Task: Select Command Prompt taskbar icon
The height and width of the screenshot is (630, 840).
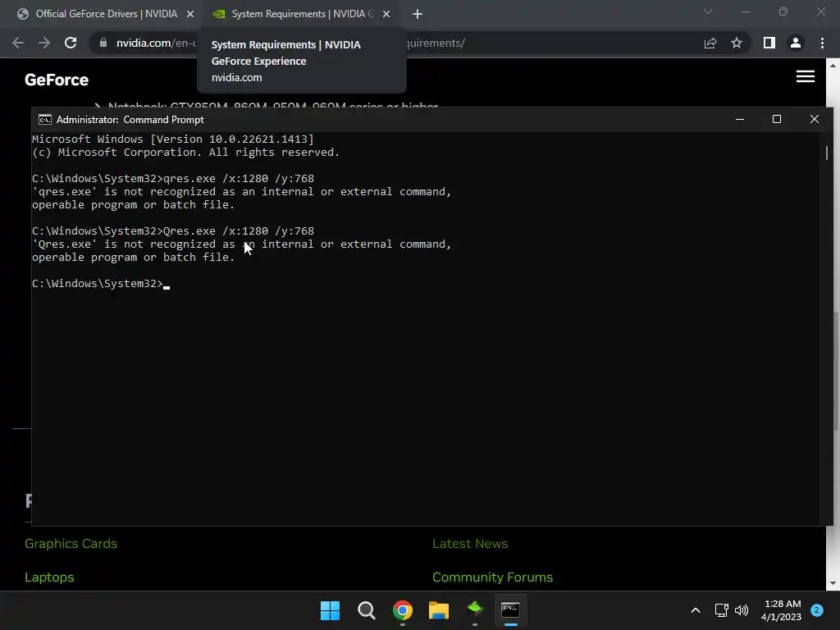Action: click(510, 610)
